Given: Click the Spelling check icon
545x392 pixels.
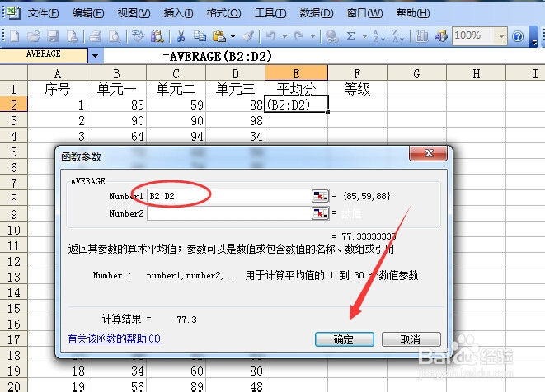Looking at the screenshot, I should [138, 35].
